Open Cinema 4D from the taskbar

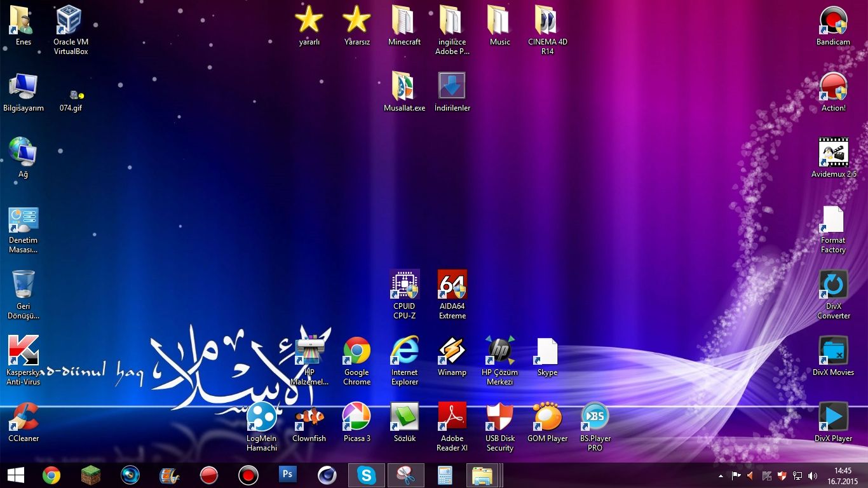pyautogui.click(x=327, y=475)
